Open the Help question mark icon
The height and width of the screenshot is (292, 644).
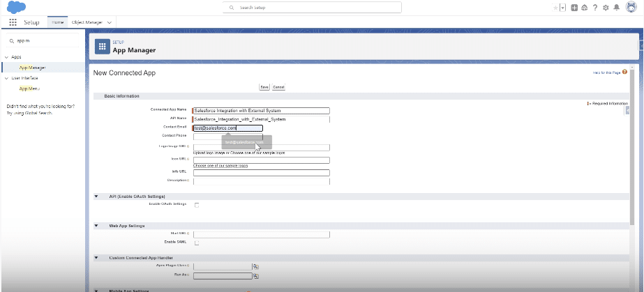coord(594,8)
